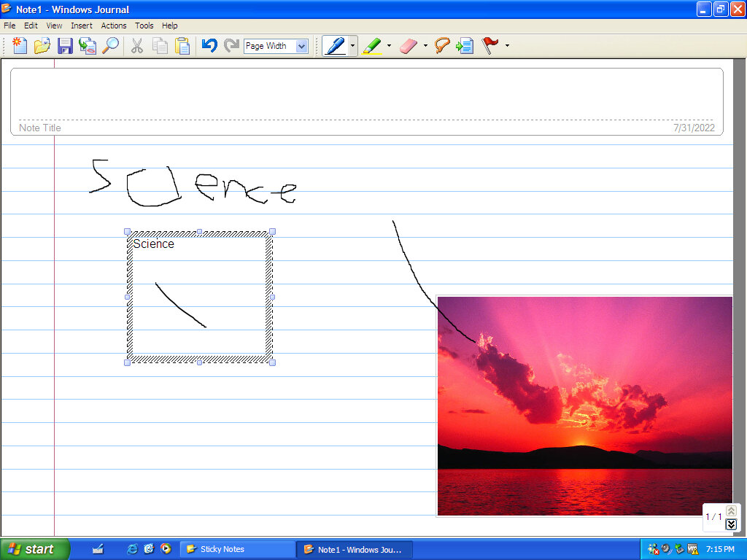This screenshot has height=560, width=747.
Task: Select the Eraser tool
Action: click(x=409, y=46)
